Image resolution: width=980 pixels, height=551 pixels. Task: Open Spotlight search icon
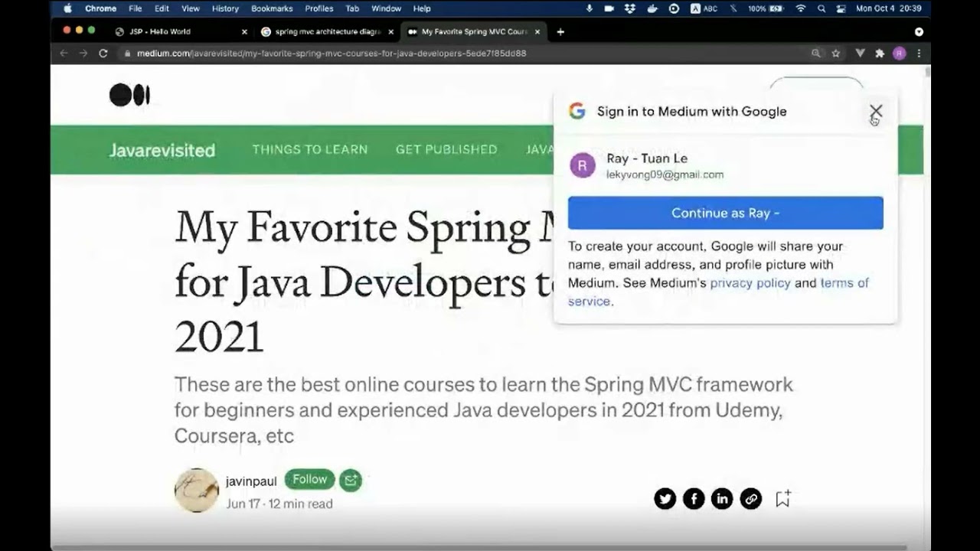822,8
